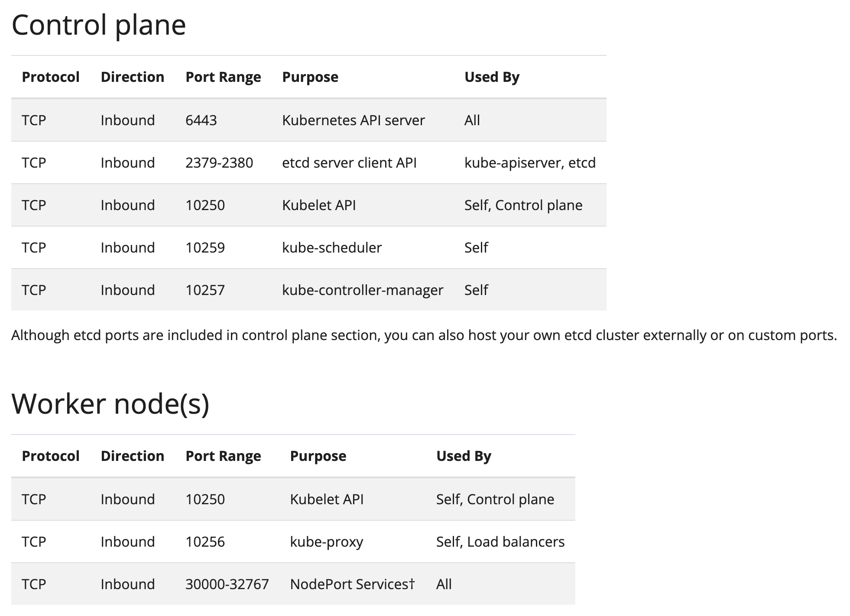
Task: Select the kube-scheduler purpose cell
Action: (332, 247)
